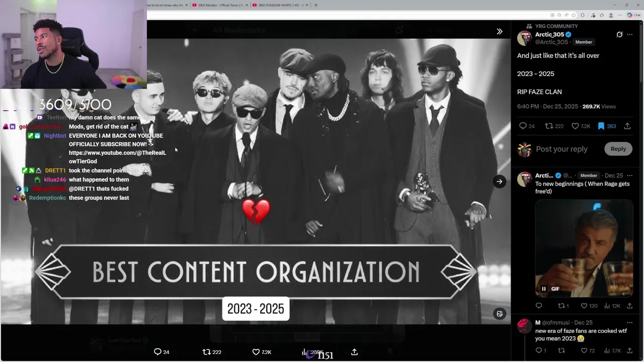
Task: Click the favorites star icon in address bar
Action: point(574,15)
